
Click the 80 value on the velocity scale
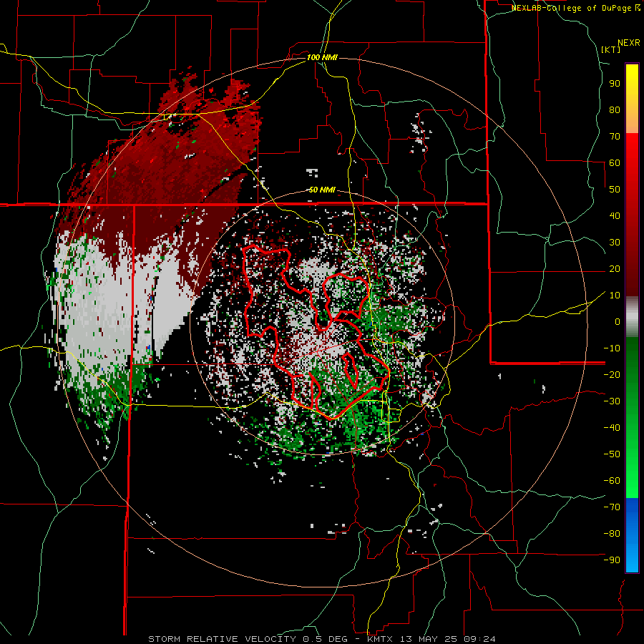point(615,110)
